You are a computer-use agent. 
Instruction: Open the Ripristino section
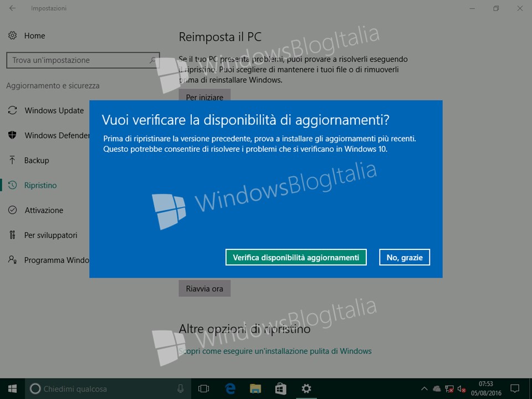pos(40,185)
